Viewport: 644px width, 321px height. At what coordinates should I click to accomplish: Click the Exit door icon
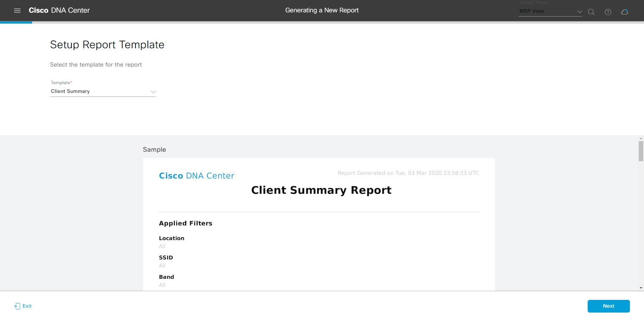tap(17, 306)
